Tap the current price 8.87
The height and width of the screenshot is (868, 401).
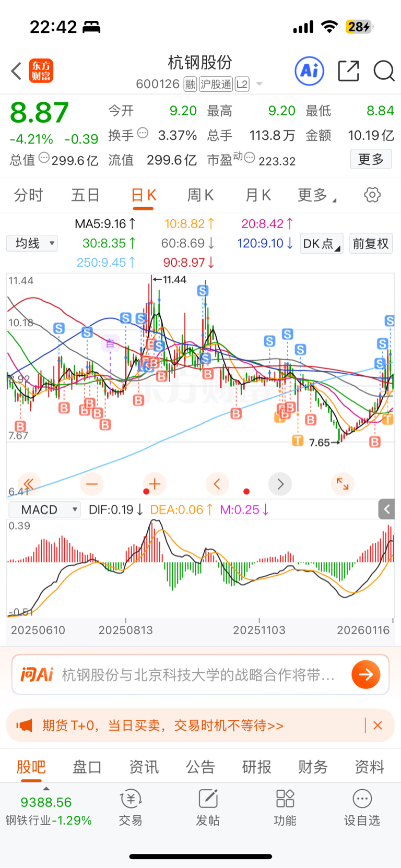[39, 113]
